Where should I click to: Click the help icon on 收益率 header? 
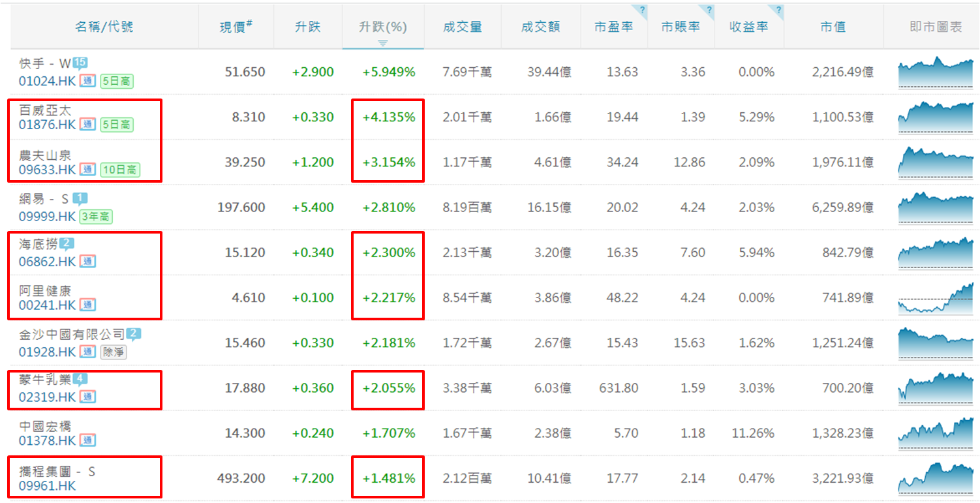(778, 10)
